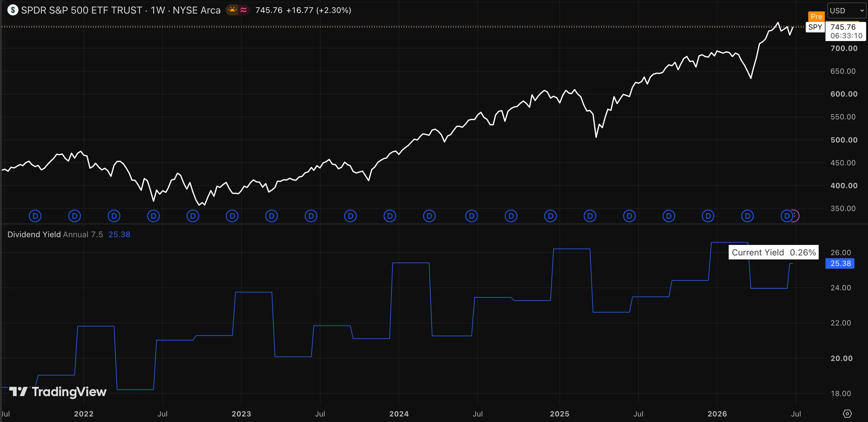Click the March 2026 dividend D marker
The height and width of the screenshot is (422, 868).
[747, 216]
